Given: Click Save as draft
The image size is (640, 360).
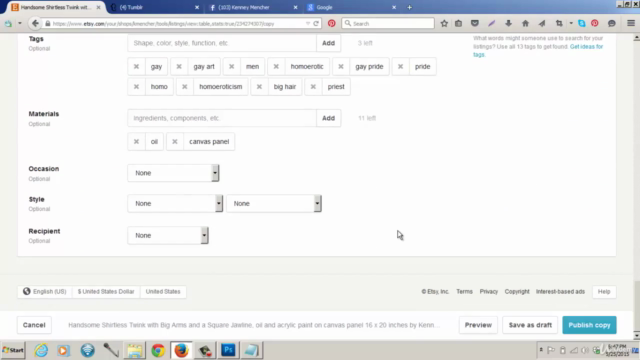Looking at the screenshot, I should click(x=530, y=325).
